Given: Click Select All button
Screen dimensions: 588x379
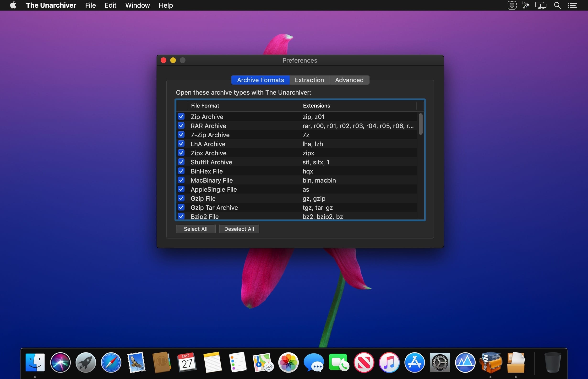Looking at the screenshot, I should click(196, 229).
